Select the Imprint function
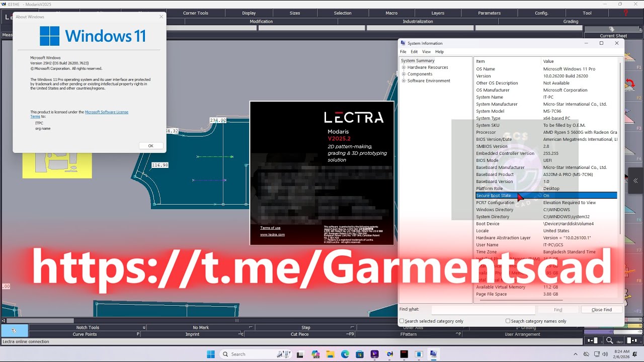Viewport: 644px width, 362px height. tap(192, 334)
